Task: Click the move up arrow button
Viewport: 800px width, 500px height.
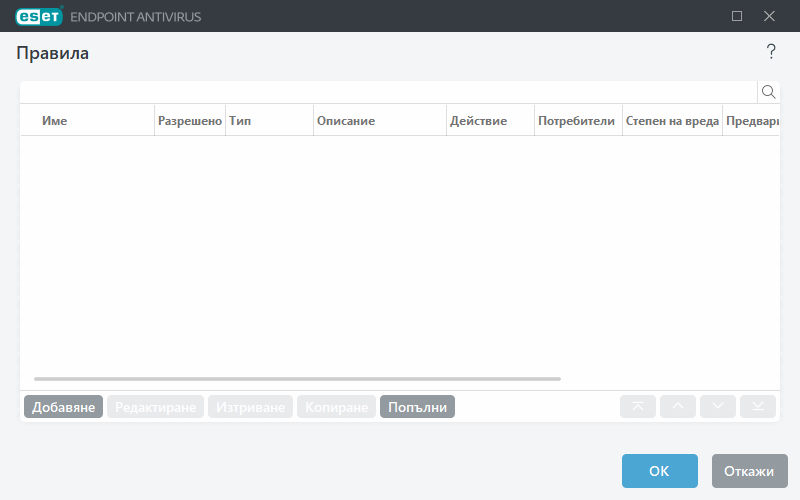Action: pyautogui.click(x=678, y=407)
